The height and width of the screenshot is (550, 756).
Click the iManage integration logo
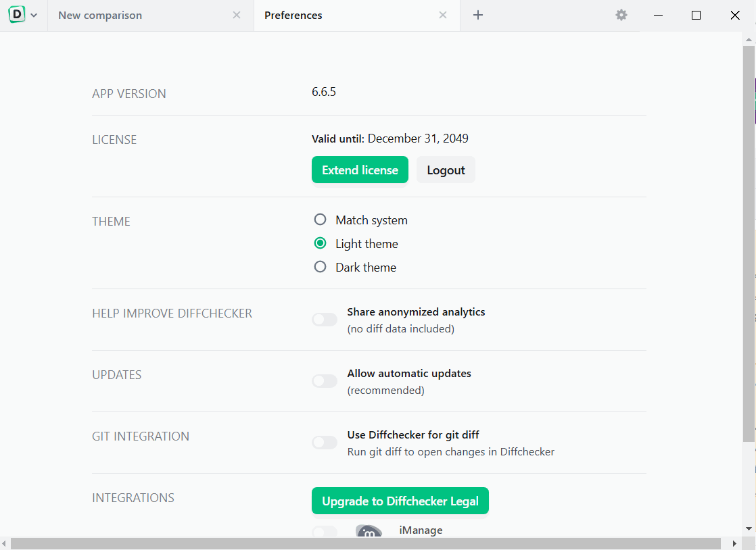pyautogui.click(x=369, y=530)
